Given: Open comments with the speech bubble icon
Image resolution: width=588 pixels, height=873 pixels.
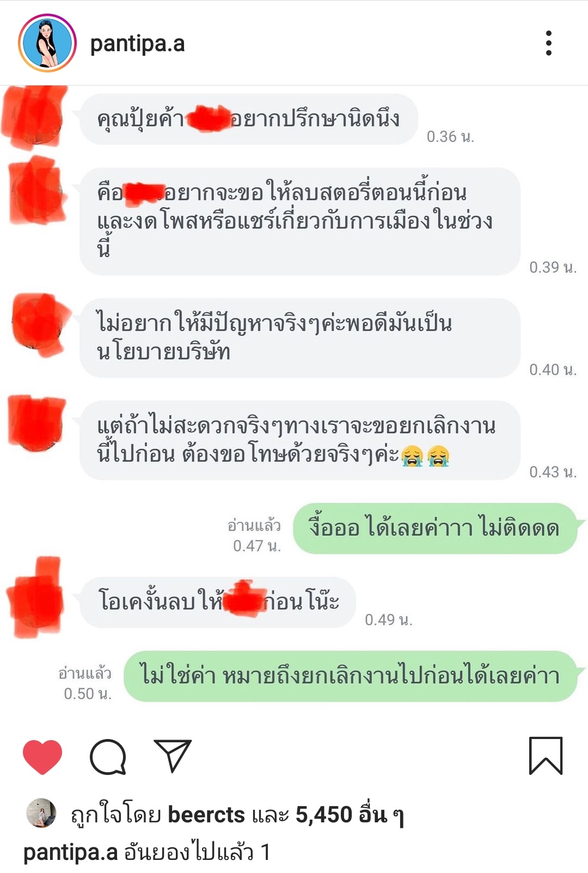Looking at the screenshot, I should click(108, 756).
